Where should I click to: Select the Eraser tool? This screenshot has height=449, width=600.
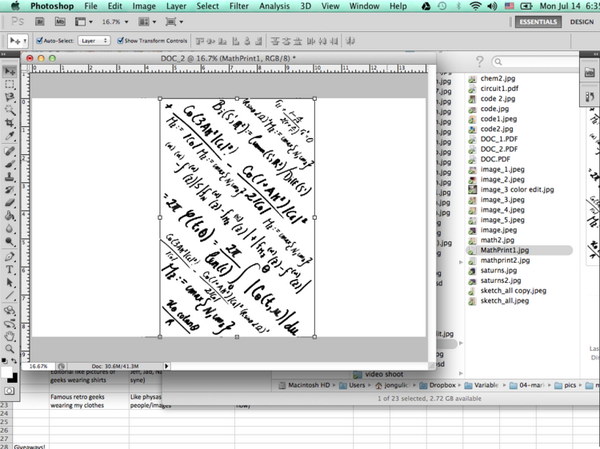(10, 203)
